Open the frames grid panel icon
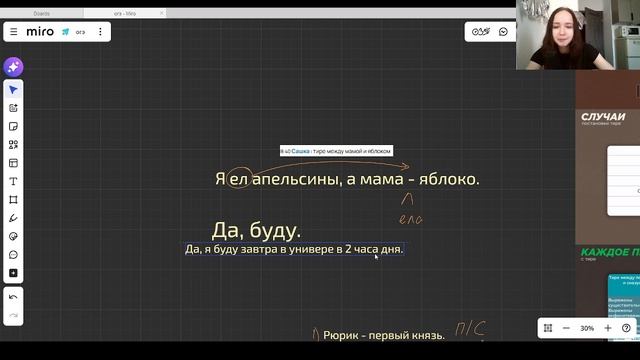640x360 pixels. (548, 328)
